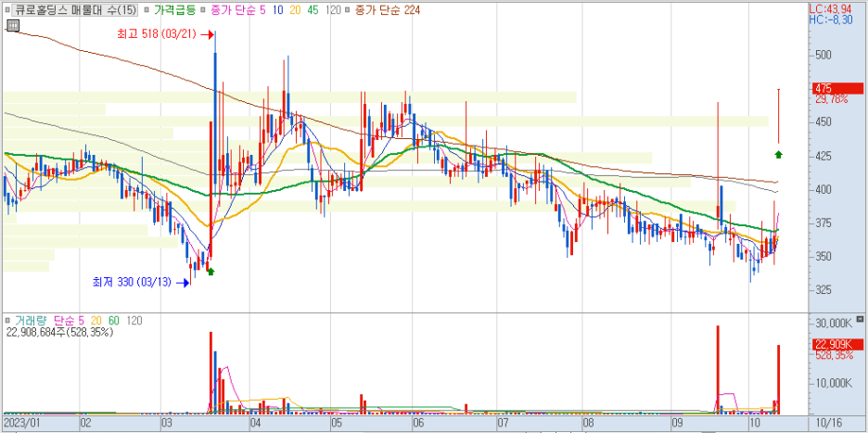Click the data grid icon under the chart title

pos(12,26)
